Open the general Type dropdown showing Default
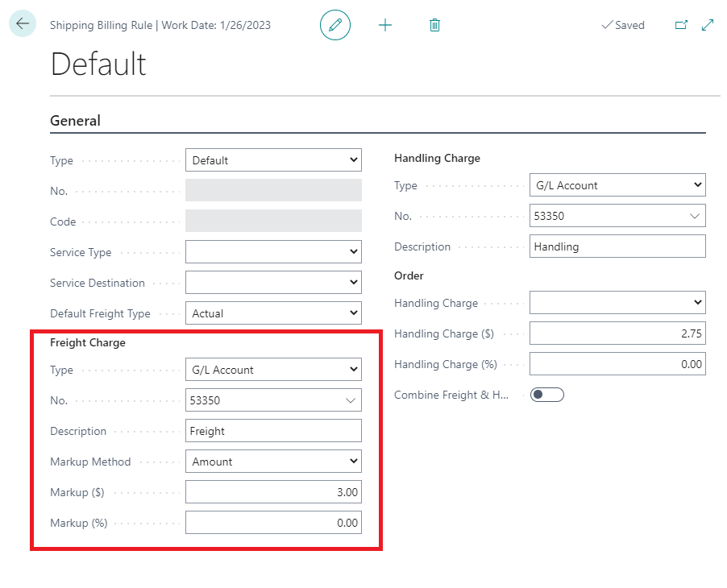Viewport: 727px width, 588px height. 273,160
